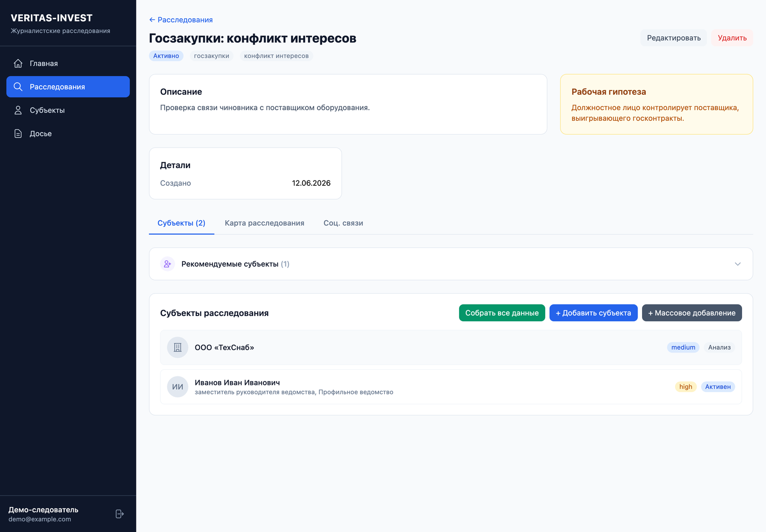
Task: Click the Субъекты расследования heading
Action: (x=214, y=313)
